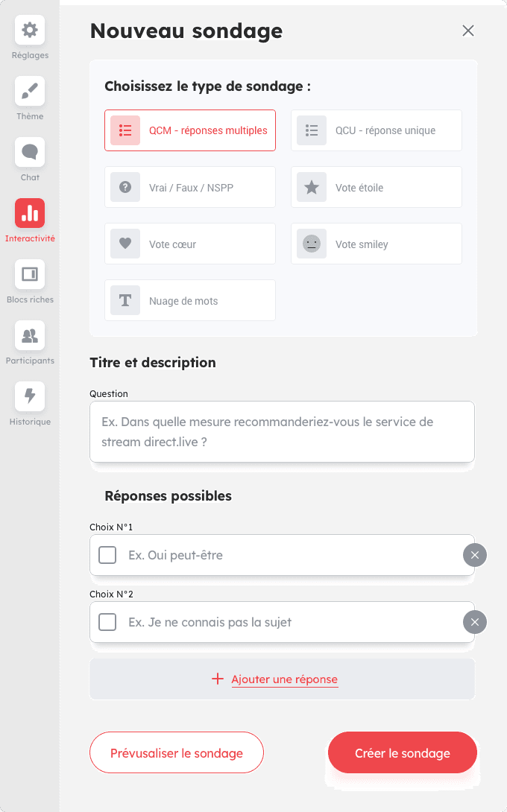507x812 pixels.
Task: Choose the Vote smiley poll type
Action: coord(377,244)
